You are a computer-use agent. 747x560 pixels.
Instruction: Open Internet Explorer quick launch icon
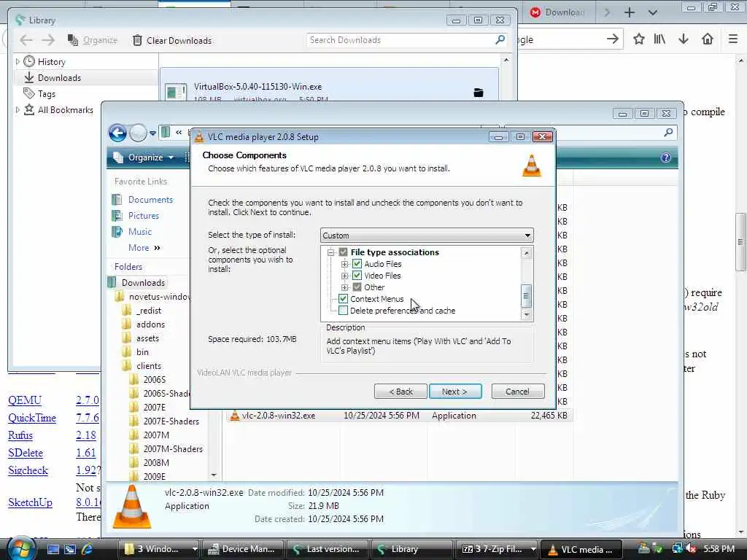88,549
